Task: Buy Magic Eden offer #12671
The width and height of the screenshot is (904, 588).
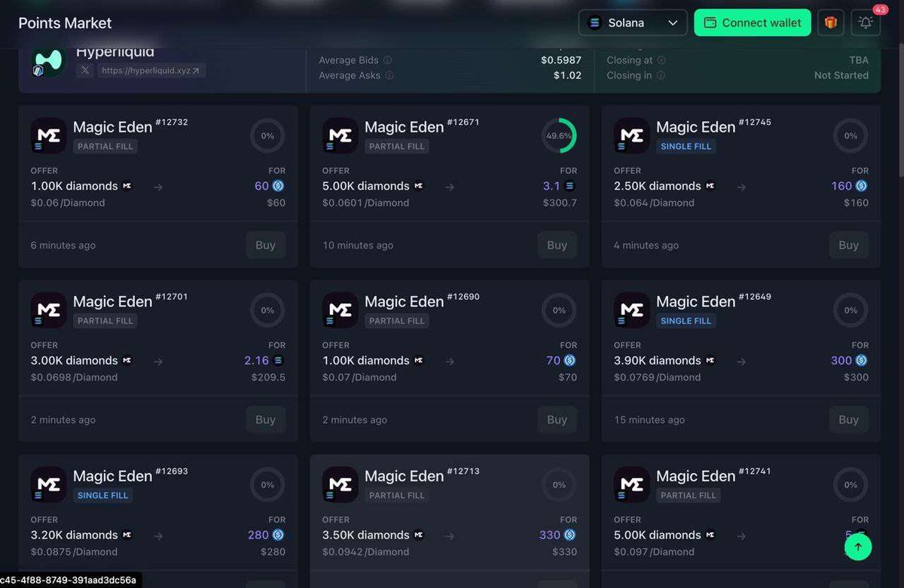Action: coord(557,245)
